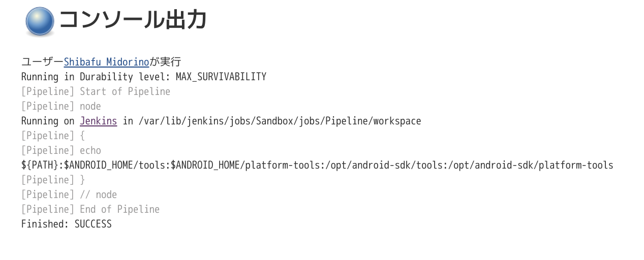Click the ユーザー label before the username

click(42, 62)
